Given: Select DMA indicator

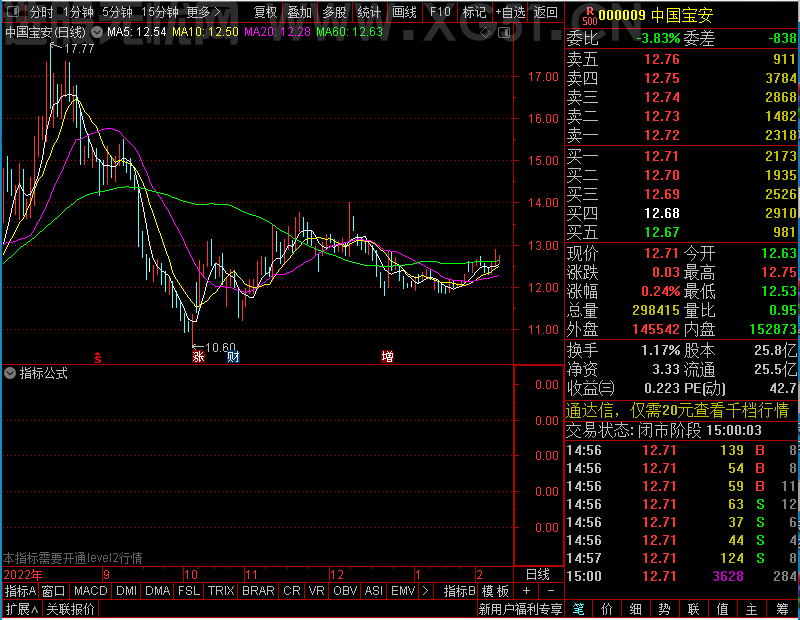Looking at the screenshot, I should pyautogui.click(x=158, y=591).
